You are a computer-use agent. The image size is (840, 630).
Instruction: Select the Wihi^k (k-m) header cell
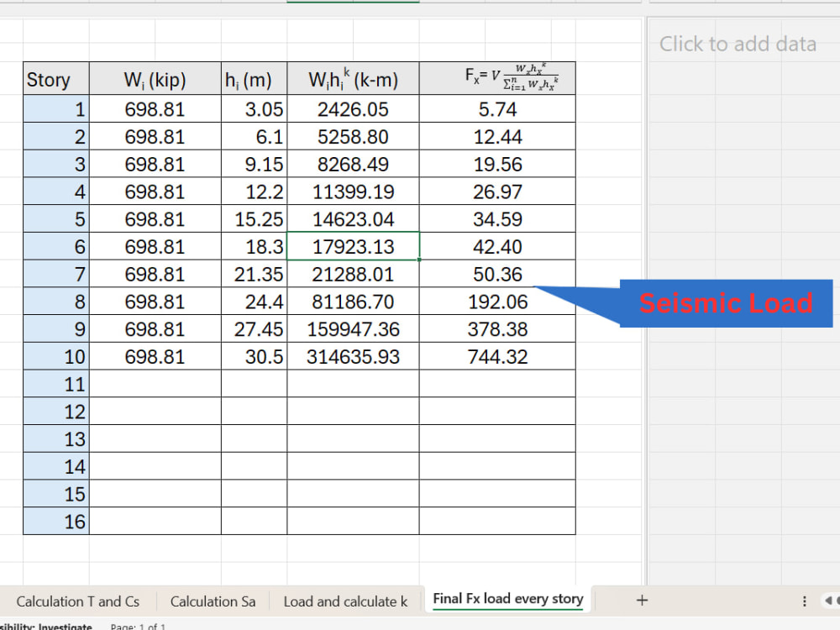pos(353,79)
